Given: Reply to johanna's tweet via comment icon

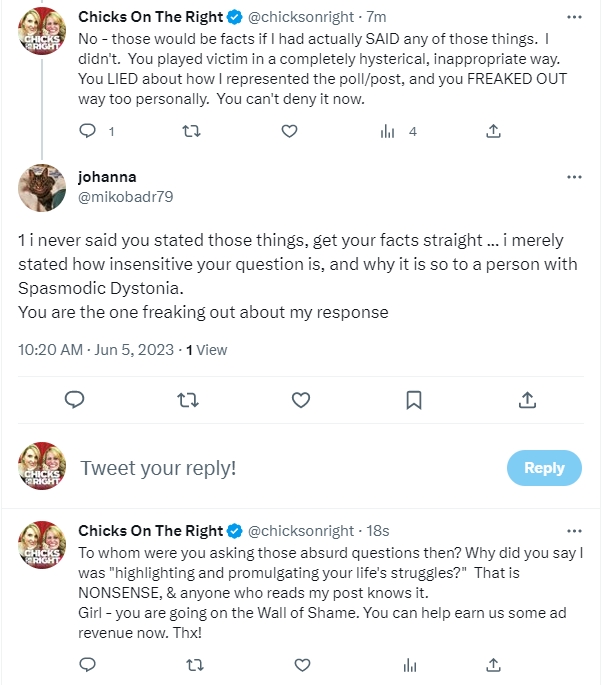Looking at the screenshot, I should pos(74,400).
